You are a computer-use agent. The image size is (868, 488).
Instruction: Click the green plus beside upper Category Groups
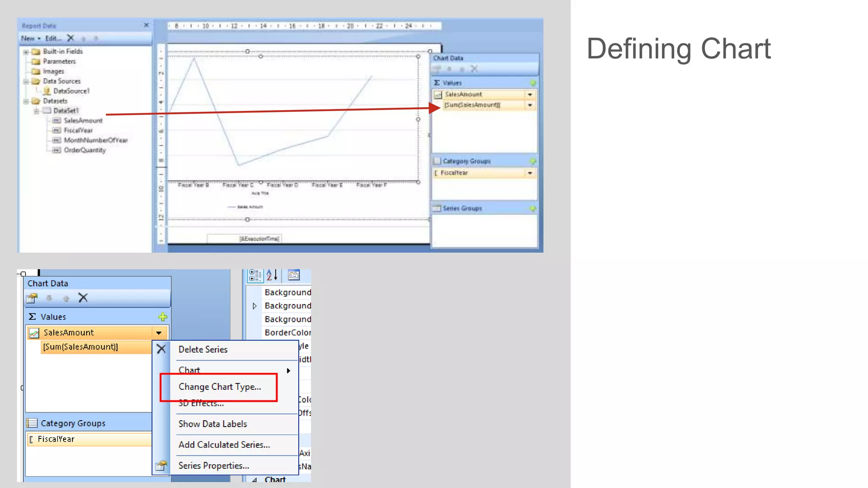tap(533, 161)
